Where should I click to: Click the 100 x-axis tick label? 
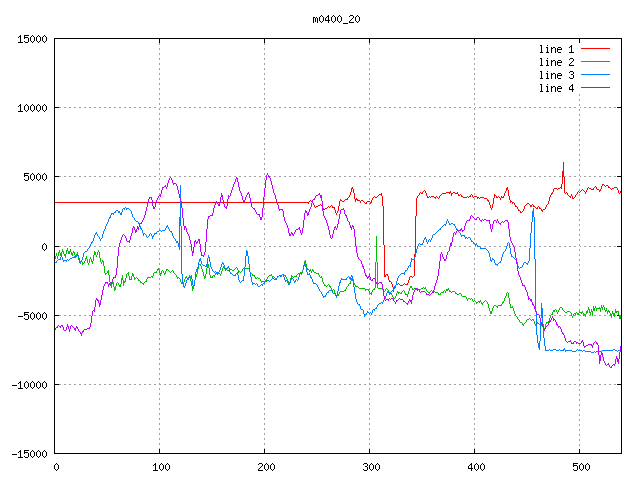click(x=160, y=467)
